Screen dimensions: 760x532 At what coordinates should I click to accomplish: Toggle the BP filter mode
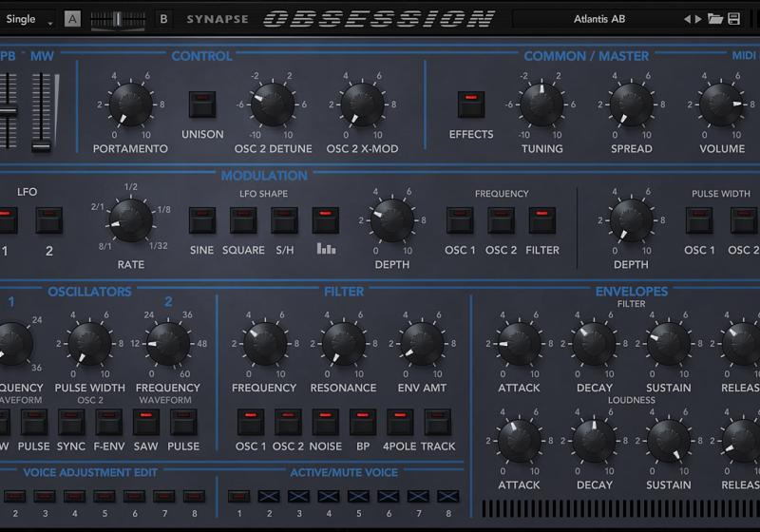pyautogui.click(x=363, y=422)
